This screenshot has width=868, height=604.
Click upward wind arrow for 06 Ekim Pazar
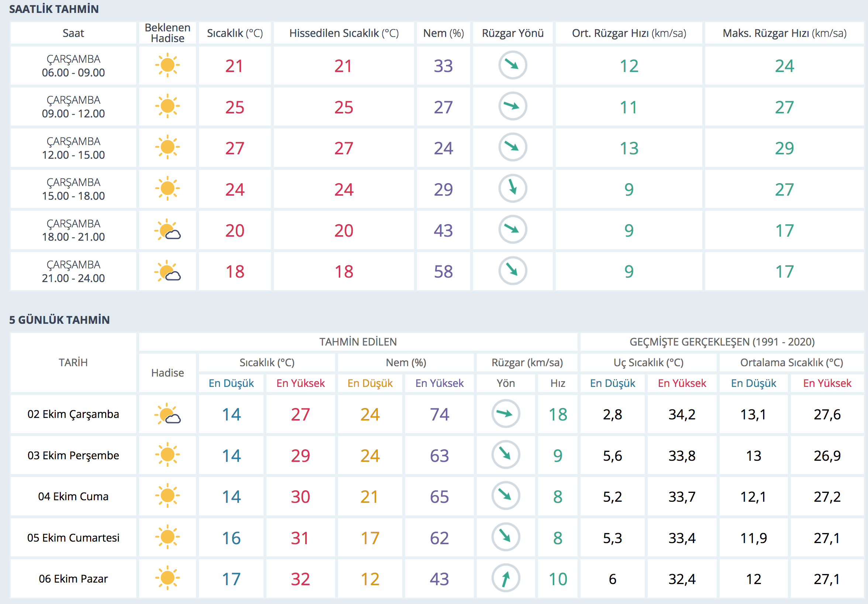tap(506, 578)
